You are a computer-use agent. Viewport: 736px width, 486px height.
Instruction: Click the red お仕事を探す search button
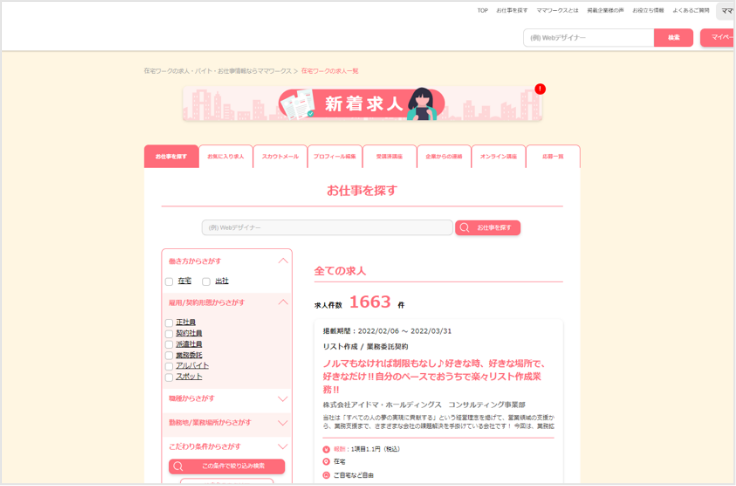[x=488, y=228]
